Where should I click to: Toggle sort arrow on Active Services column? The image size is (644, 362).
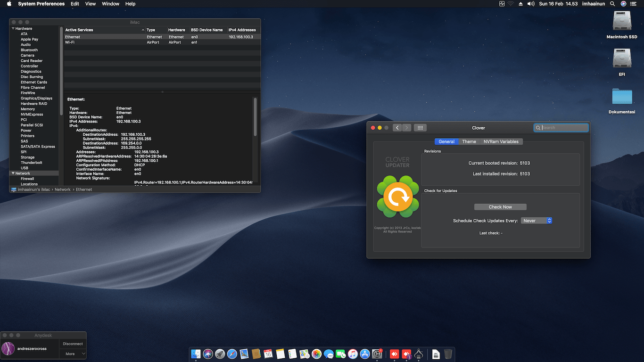click(143, 30)
